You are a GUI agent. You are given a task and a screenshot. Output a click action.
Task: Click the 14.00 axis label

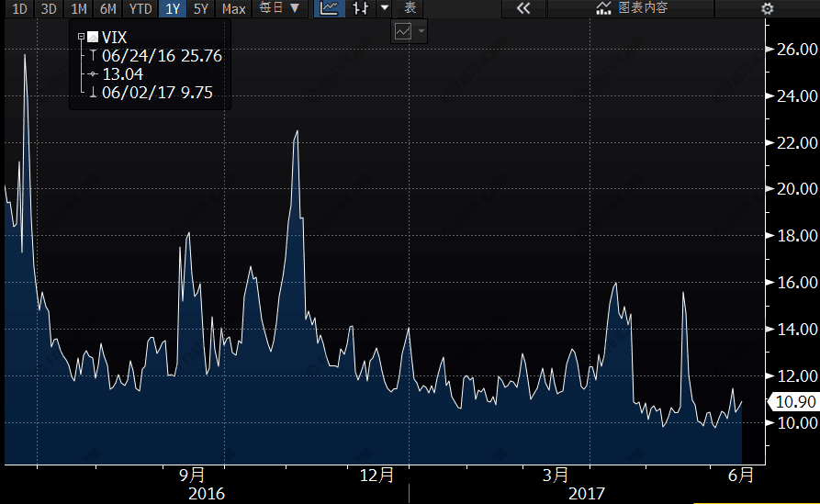tap(797, 330)
